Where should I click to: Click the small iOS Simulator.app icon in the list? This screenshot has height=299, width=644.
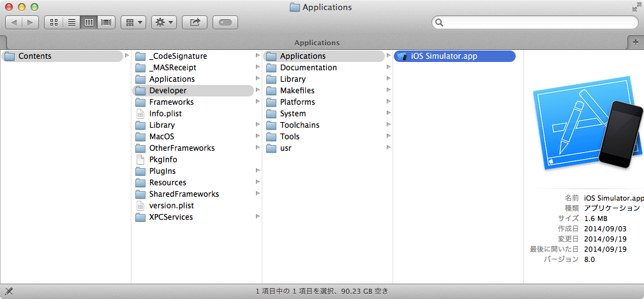pos(402,56)
